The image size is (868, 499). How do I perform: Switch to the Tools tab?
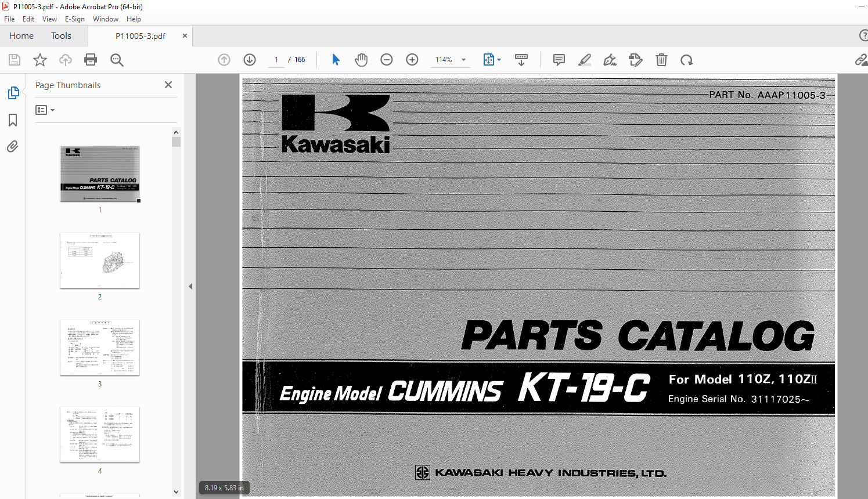pyautogui.click(x=61, y=35)
